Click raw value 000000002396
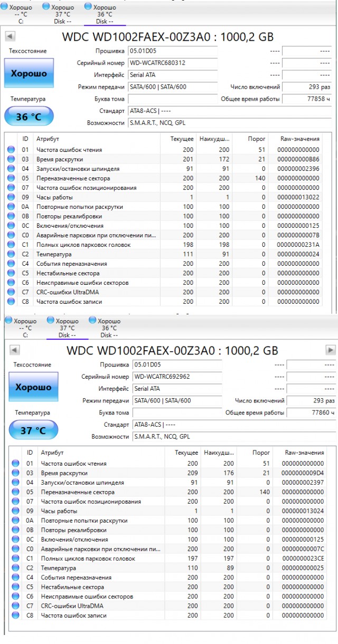Image resolution: width=338 pixels, height=644 pixels. 298,169
